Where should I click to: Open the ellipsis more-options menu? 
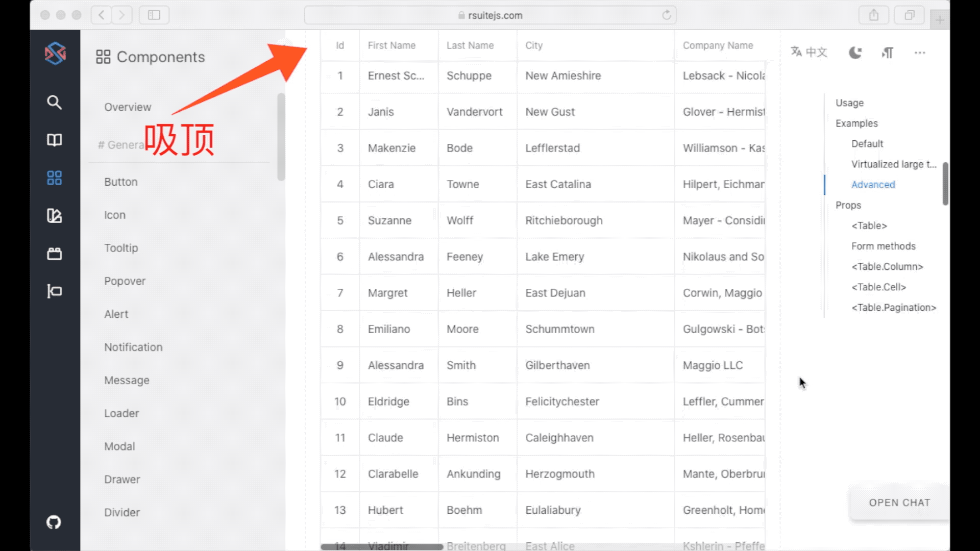tap(920, 52)
